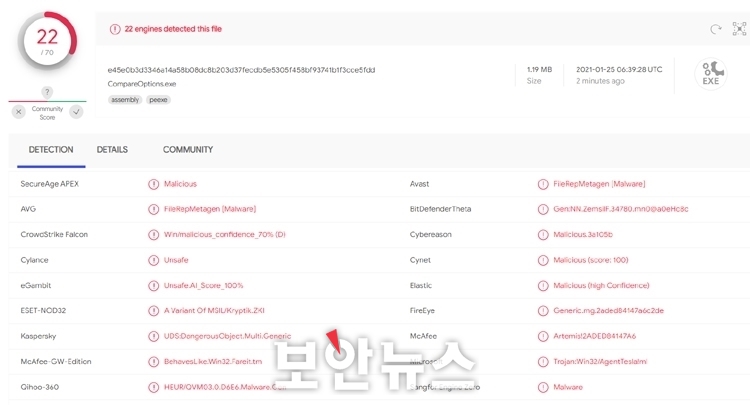Vote file as harmless with checkmark button
This screenshot has width=750, height=405.
pyautogui.click(x=77, y=112)
